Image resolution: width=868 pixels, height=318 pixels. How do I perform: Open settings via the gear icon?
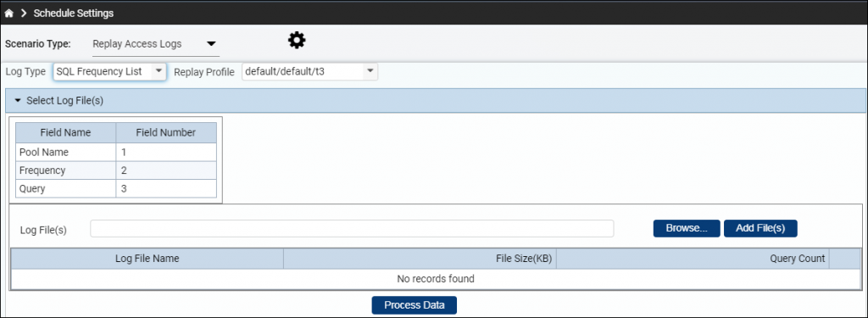297,41
